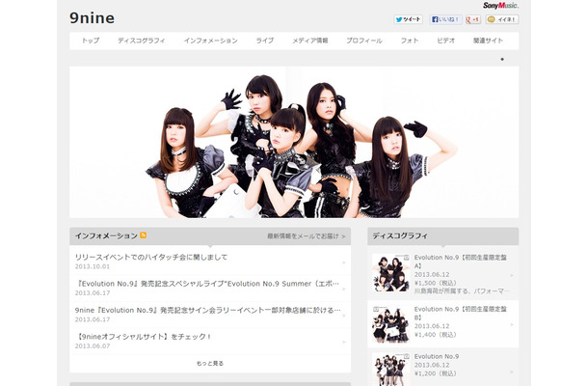Click arrow on 限定盤A discography row
This screenshot has height=386, width=588.
click(x=512, y=276)
